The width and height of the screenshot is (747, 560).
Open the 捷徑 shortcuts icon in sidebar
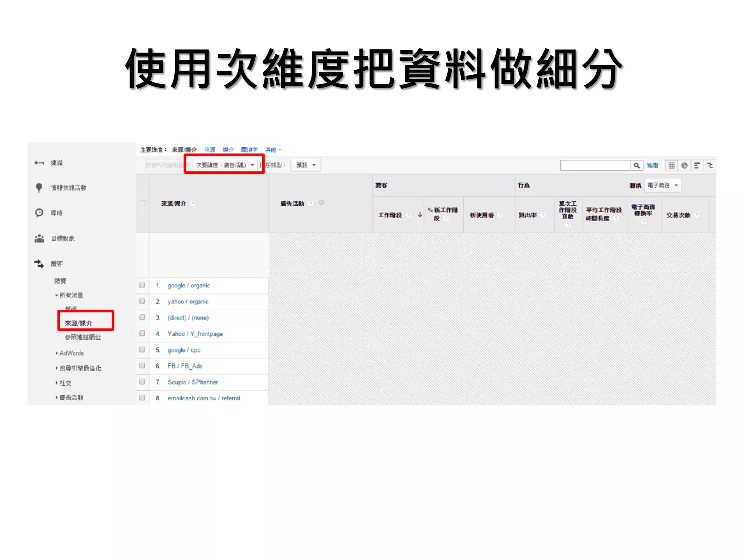tap(39, 163)
